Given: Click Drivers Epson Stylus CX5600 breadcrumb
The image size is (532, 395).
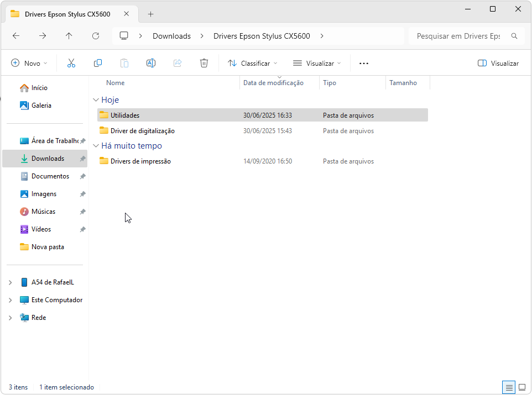Looking at the screenshot, I should [262, 36].
